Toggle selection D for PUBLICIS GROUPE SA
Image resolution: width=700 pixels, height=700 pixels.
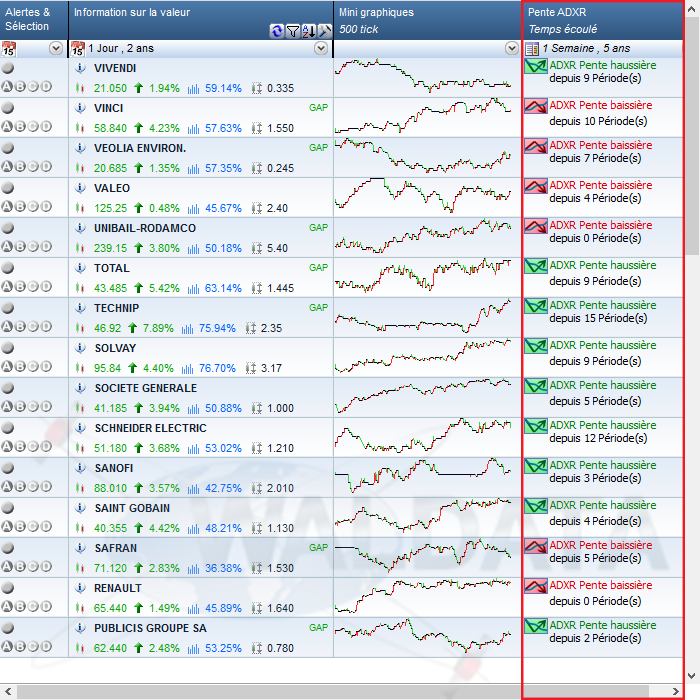point(46,646)
